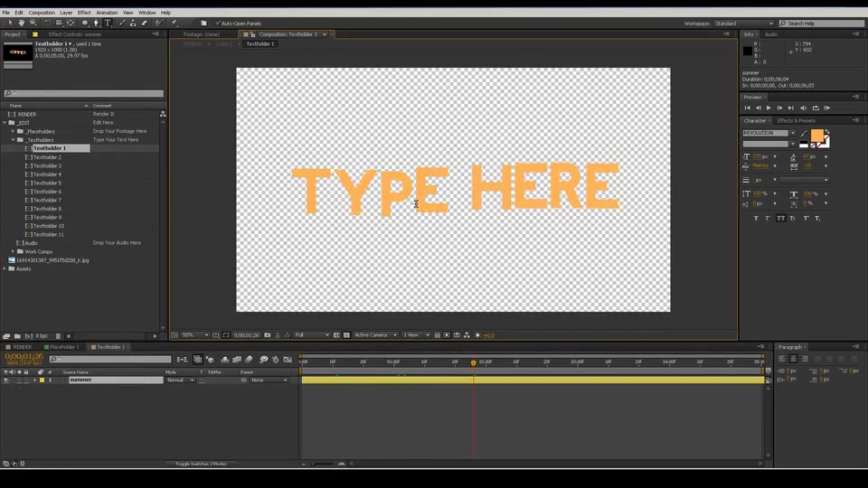The image size is (868, 488).
Task: Switch to Effects & Presets tab
Action: click(796, 120)
